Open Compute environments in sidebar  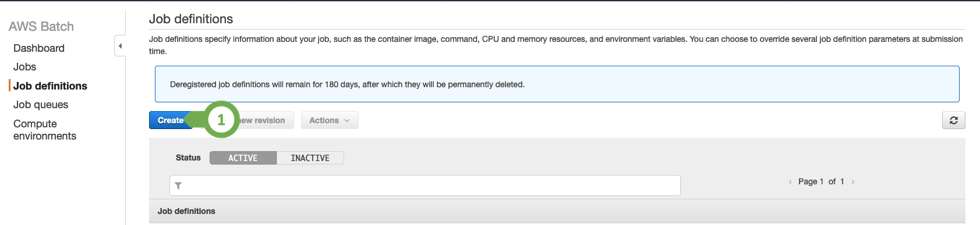click(45, 130)
